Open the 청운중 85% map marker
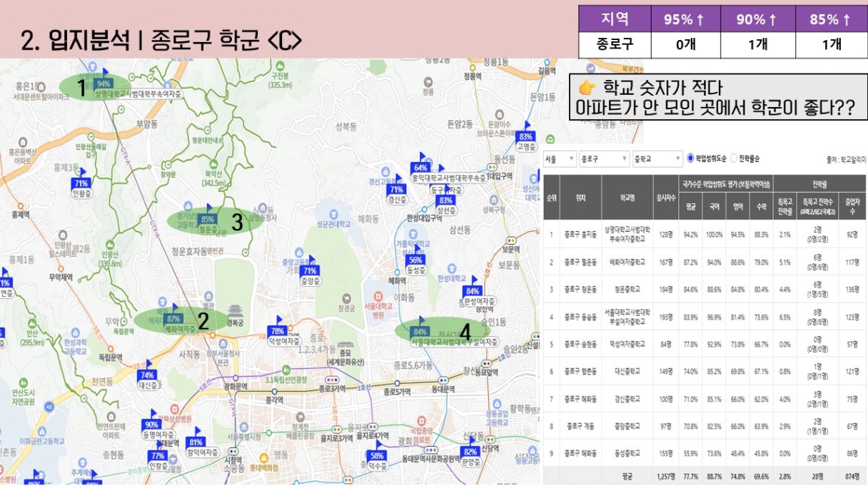The width and height of the screenshot is (868, 488). (208, 219)
